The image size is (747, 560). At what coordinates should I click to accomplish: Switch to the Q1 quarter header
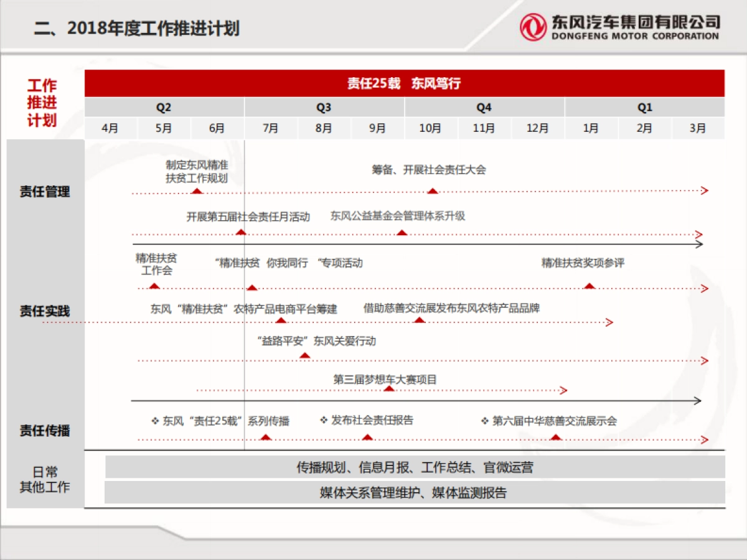pos(644,107)
